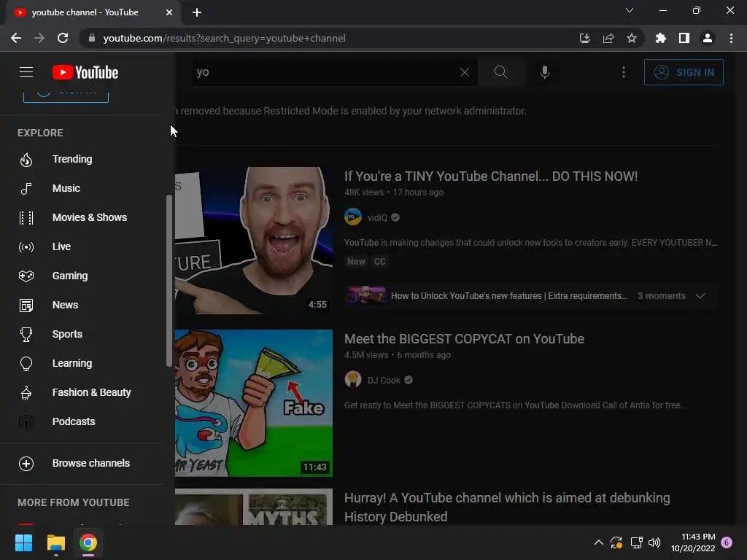Open Chrome extensions puzzle icon
This screenshot has height=560, width=747.
click(x=661, y=38)
